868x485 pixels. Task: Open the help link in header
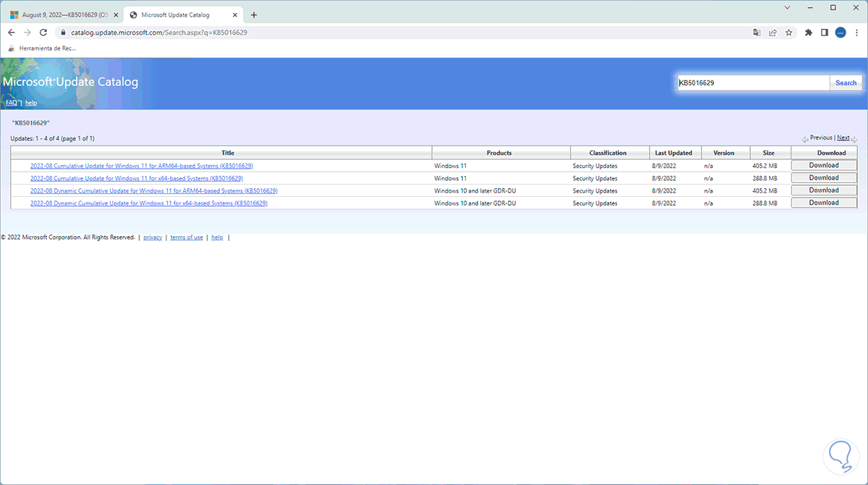pos(31,103)
